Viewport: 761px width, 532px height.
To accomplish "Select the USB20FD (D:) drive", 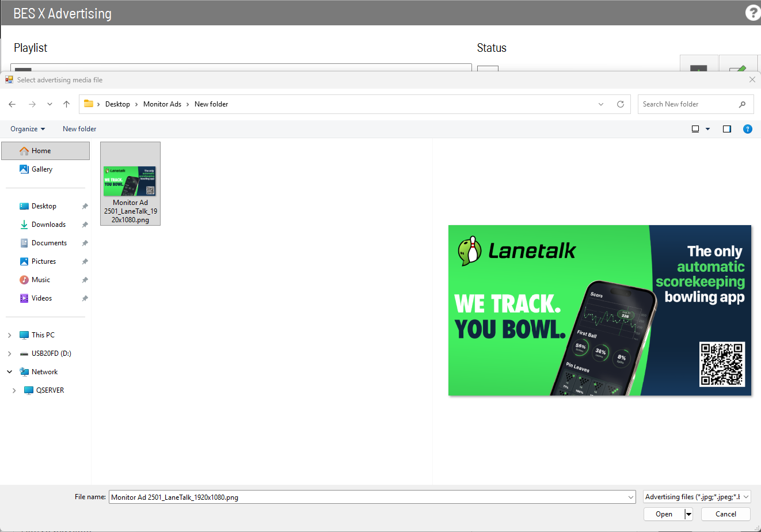I will (x=51, y=354).
